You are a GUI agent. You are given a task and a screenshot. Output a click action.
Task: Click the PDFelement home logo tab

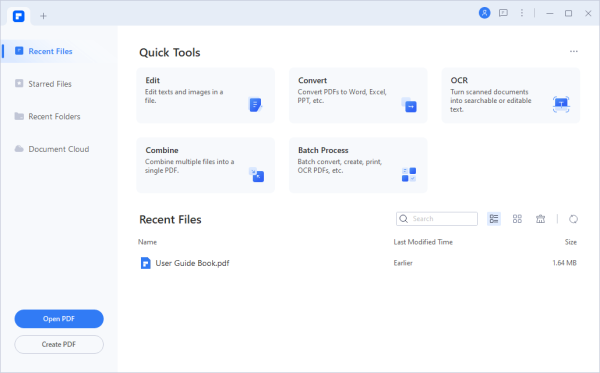[x=18, y=16]
